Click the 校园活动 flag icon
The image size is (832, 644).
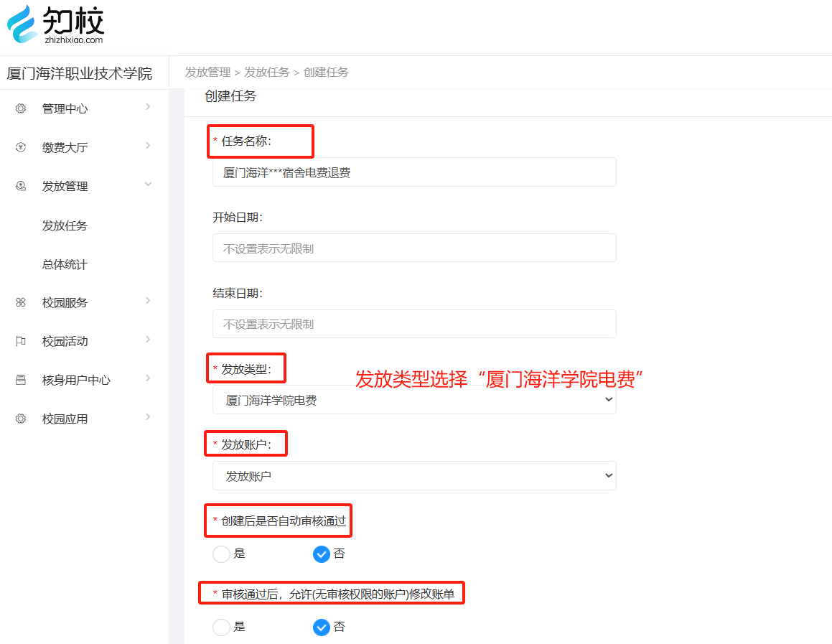point(21,342)
